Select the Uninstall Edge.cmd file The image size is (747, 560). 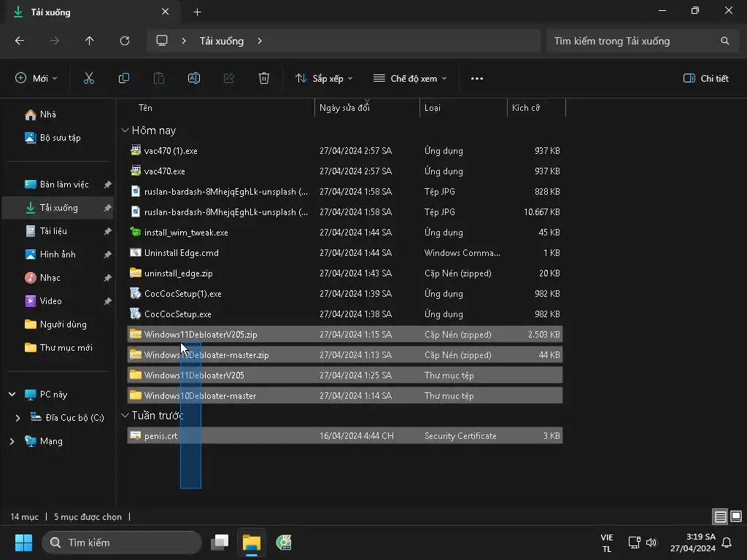coord(345,253)
